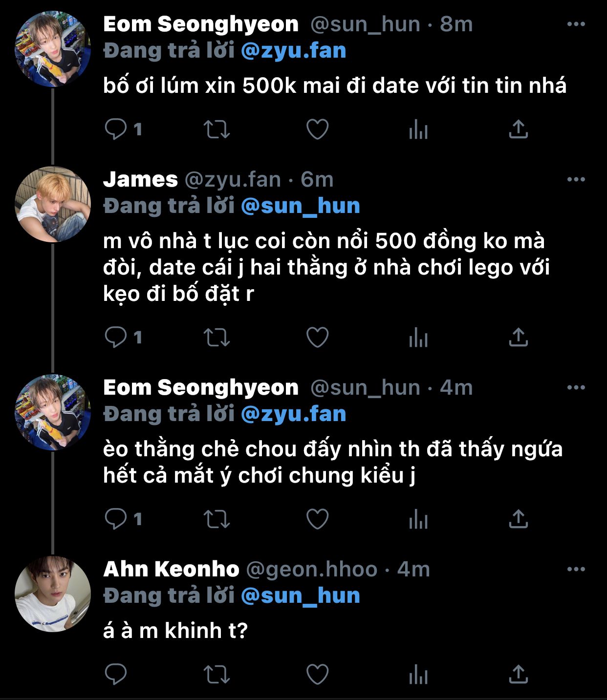Open the Ahn Keonho display name

[171, 569]
